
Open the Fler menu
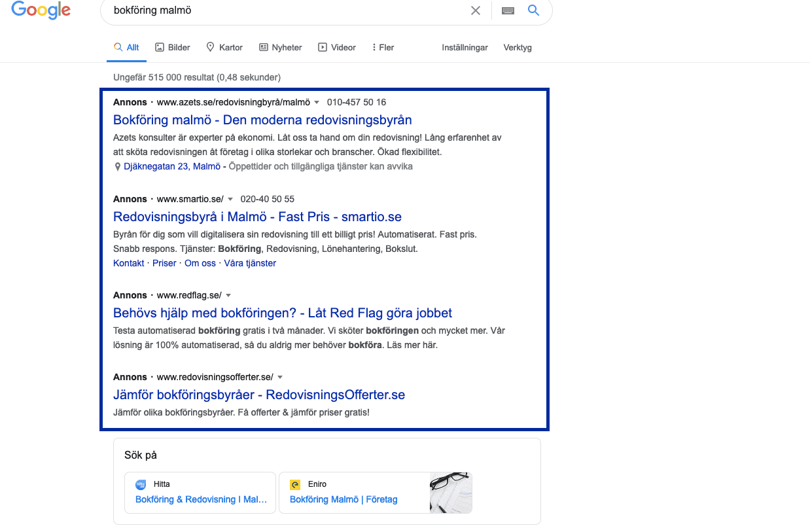coord(383,47)
